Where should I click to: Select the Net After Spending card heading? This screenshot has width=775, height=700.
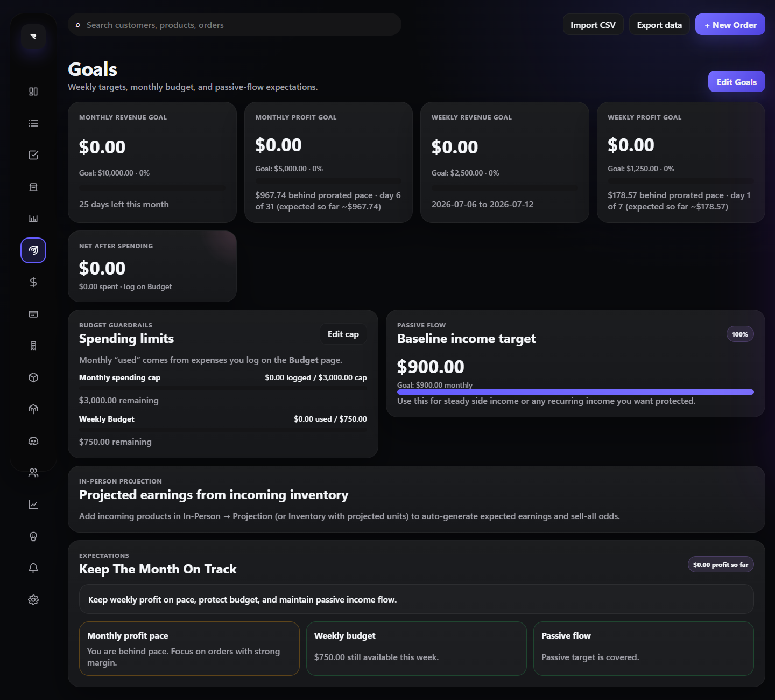tap(116, 246)
